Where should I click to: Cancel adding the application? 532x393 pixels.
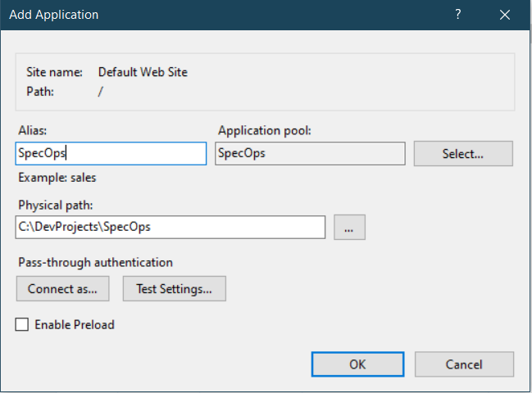pyautogui.click(x=464, y=364)
